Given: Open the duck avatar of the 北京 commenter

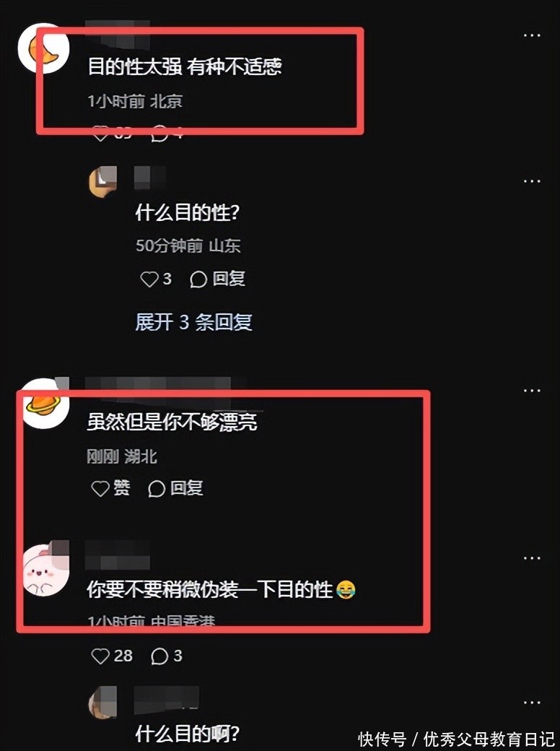Looking at the screenshot, I should coord(43,48).
